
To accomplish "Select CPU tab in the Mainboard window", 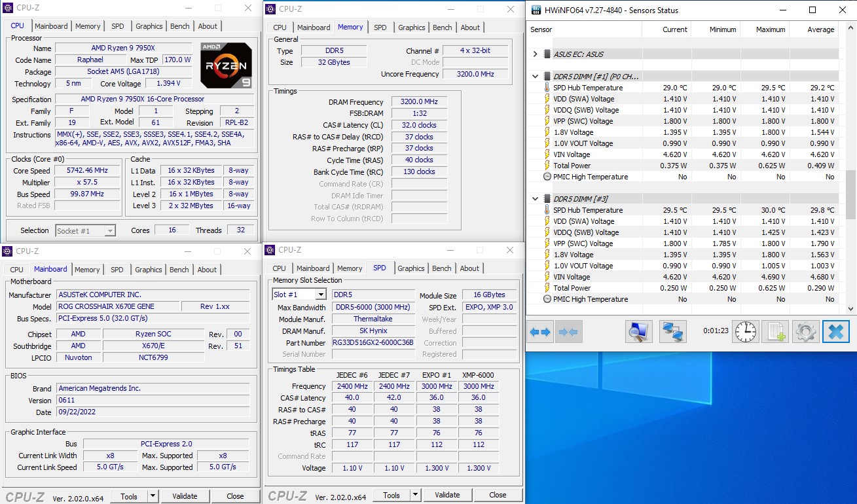I will click(x=17, y=270).
